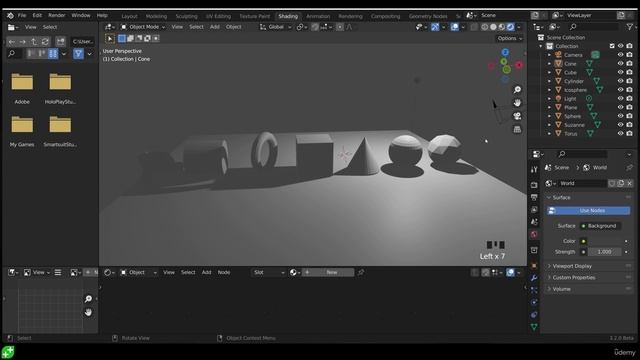
Task: Go back in the file browser
Action: point(11,42)
